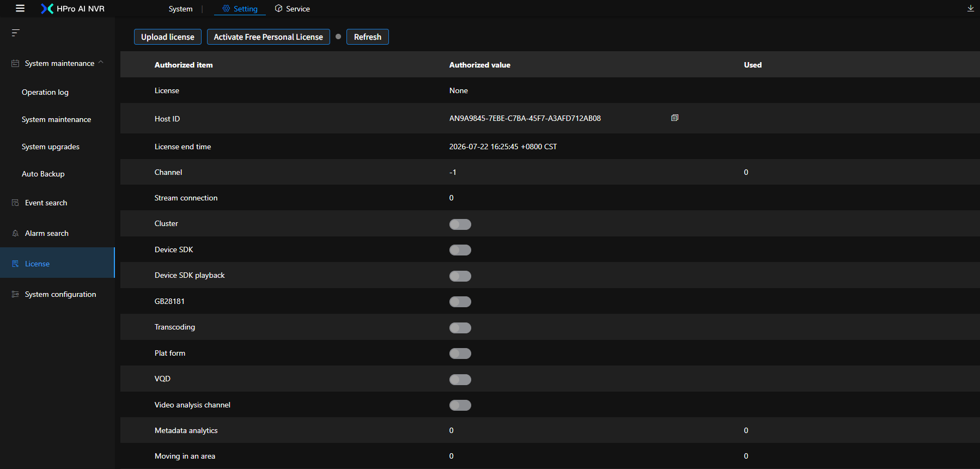
Task: Click the License sidebar icon
Action: (15, 264)
